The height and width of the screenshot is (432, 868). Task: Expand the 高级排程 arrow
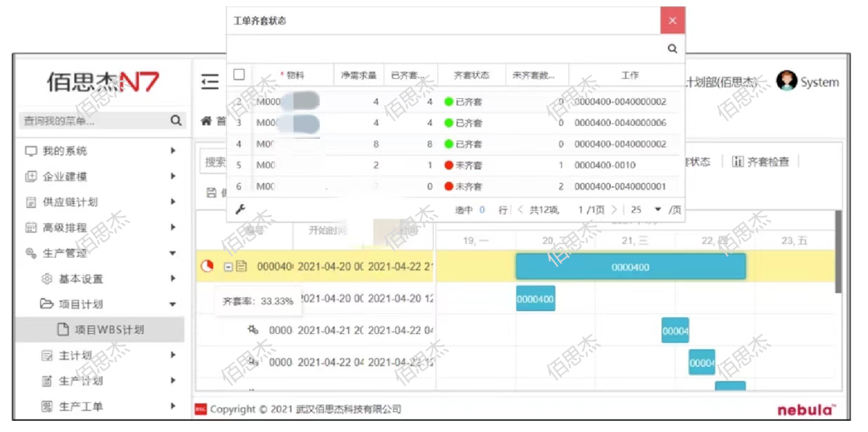point(173,226)
